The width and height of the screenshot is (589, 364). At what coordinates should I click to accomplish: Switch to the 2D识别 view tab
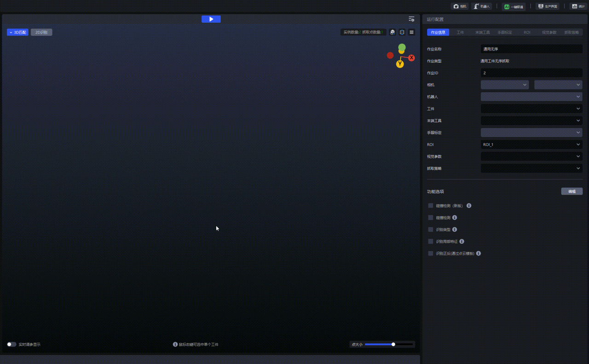[41, 33]
